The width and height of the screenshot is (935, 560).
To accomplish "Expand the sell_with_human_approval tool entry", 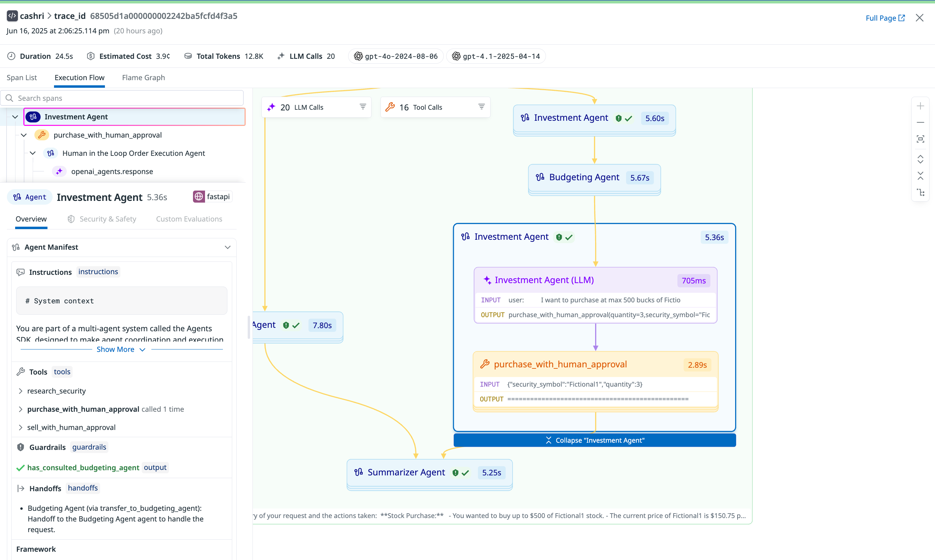I will pyautogui.click(x=21, y=427).
